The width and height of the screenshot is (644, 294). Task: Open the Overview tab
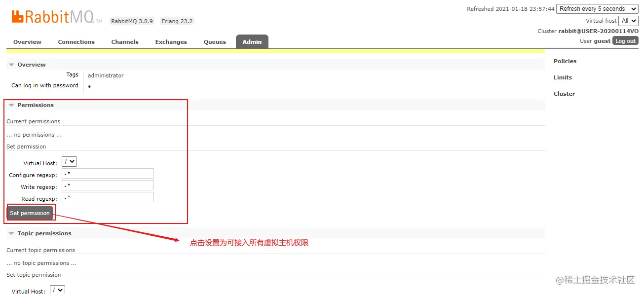tap(27, 42)
